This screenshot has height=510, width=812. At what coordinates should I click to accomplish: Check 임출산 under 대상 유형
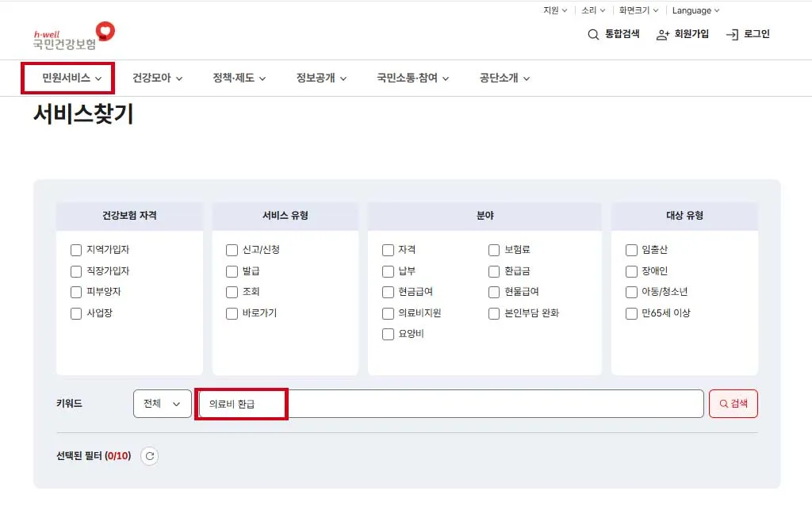pyautogui.click(x=630, y=249)
